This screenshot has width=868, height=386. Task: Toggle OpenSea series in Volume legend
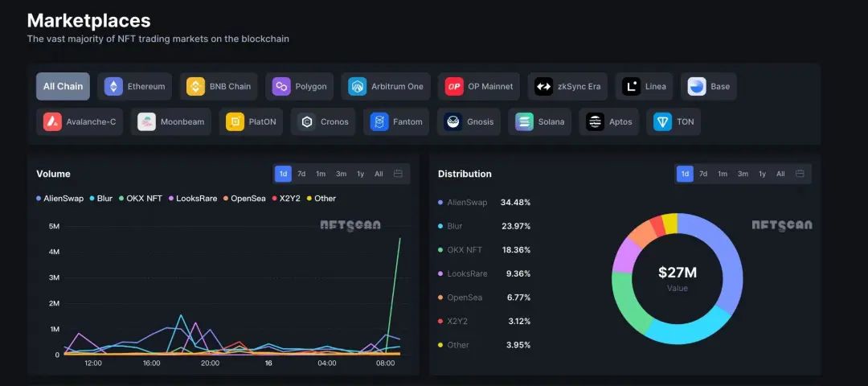(x=244, y=199)
